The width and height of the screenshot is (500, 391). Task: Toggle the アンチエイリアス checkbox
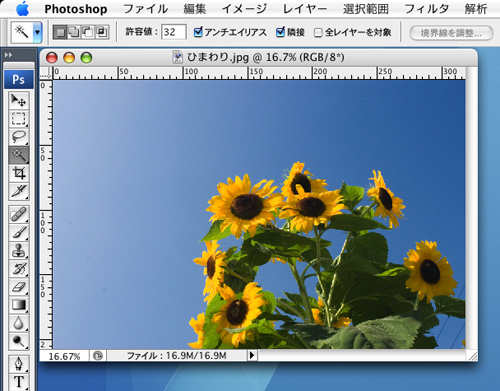tap(198, 32)
